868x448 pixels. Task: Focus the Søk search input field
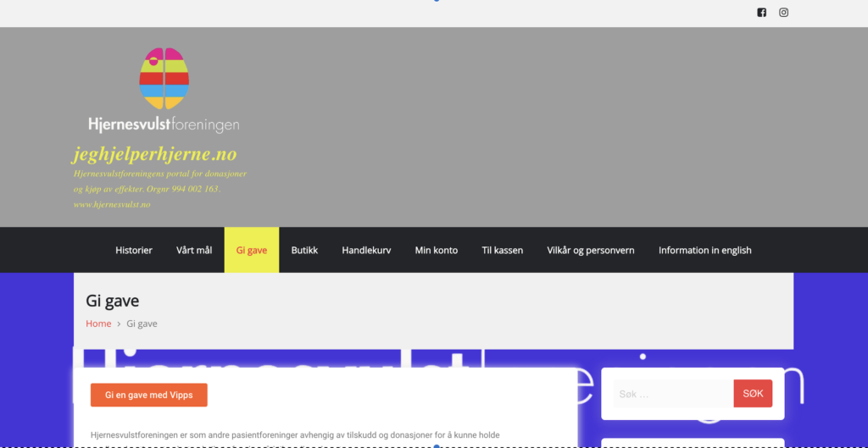pos(673,394)
